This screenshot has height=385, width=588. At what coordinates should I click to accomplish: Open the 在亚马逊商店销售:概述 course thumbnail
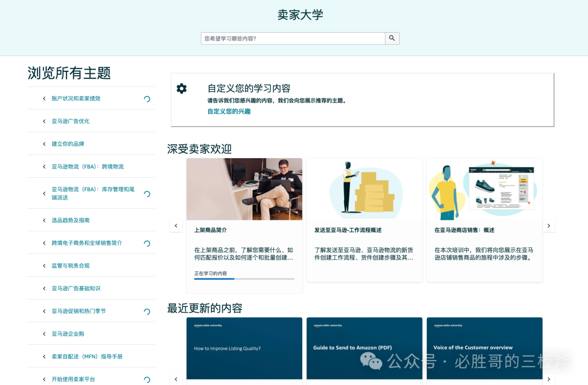pos(485,189)
